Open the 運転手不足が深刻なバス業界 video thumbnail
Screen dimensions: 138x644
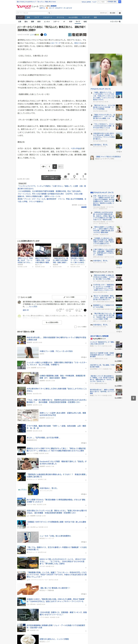43,250
